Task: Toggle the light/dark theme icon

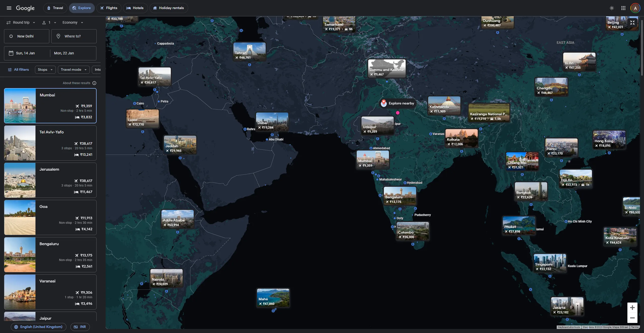Action: point(612,8)
